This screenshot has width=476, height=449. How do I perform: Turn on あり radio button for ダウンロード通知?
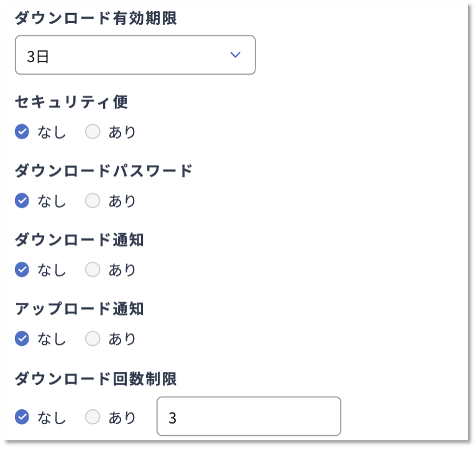tap(93, 270)
